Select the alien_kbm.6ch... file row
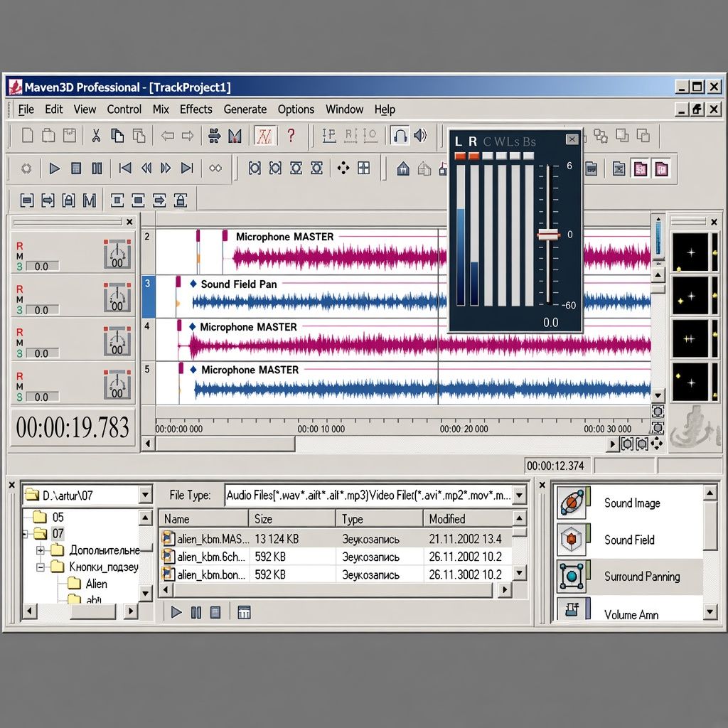Screen dimensions: 728x728 (336, 557)
